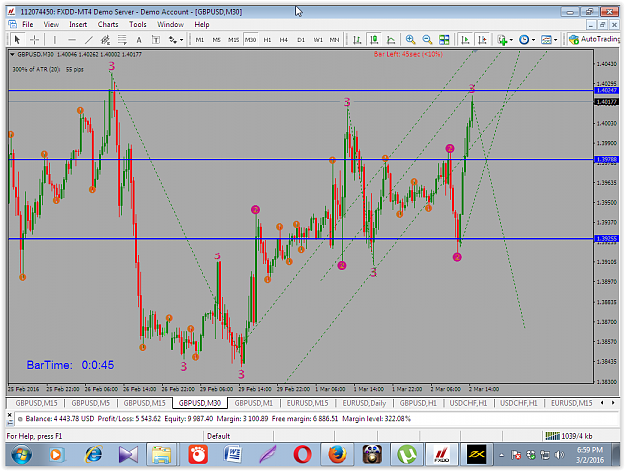The width and height of the screenshot is (625, 471).
Task: Click the 1039/4 kb connection status
Action: [569, 436]
